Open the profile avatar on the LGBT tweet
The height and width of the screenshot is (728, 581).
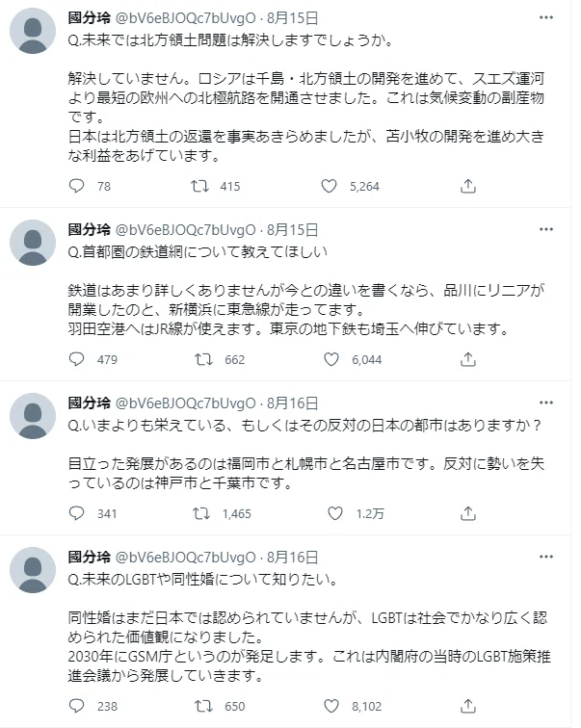click(x=33, y=570)
